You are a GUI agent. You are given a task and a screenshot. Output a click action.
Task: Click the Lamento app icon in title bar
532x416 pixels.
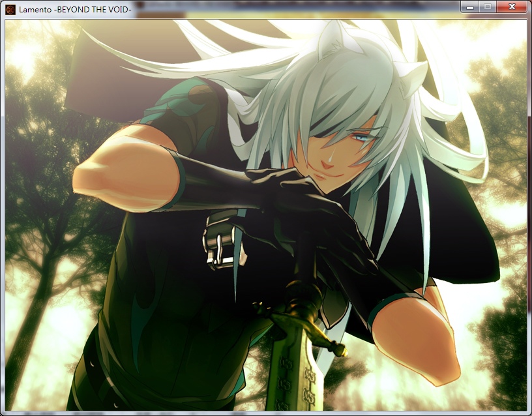pyautogui.click(x=10, y=10)
